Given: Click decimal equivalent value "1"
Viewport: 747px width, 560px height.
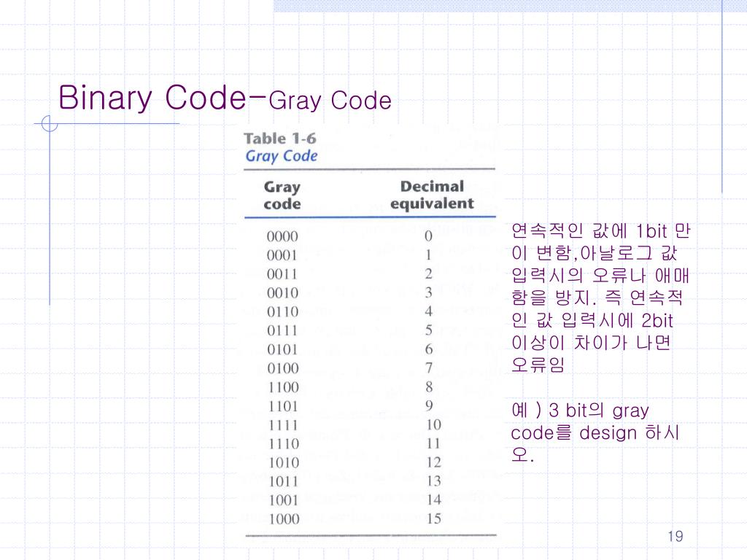Looking at the screenshot, I should 428,254.
